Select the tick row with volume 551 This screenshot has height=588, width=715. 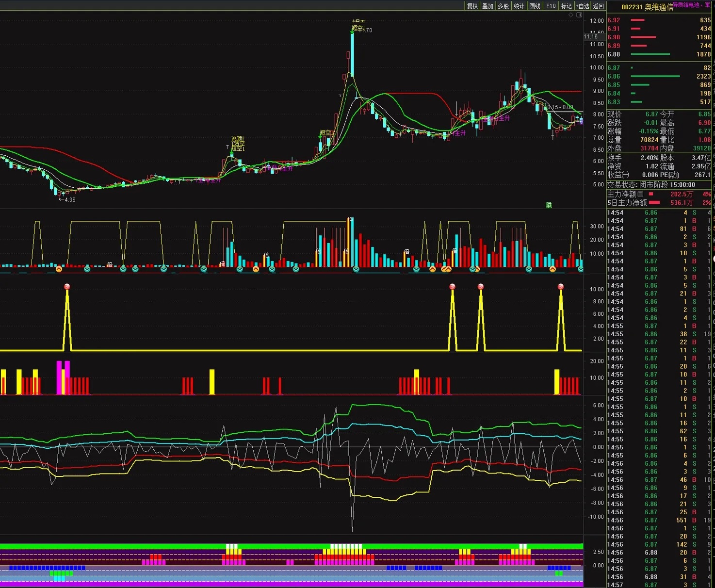click(659, 520)
